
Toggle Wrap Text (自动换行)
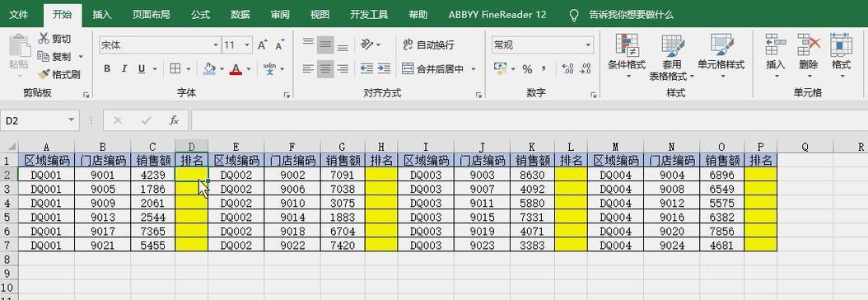point(428,45)
